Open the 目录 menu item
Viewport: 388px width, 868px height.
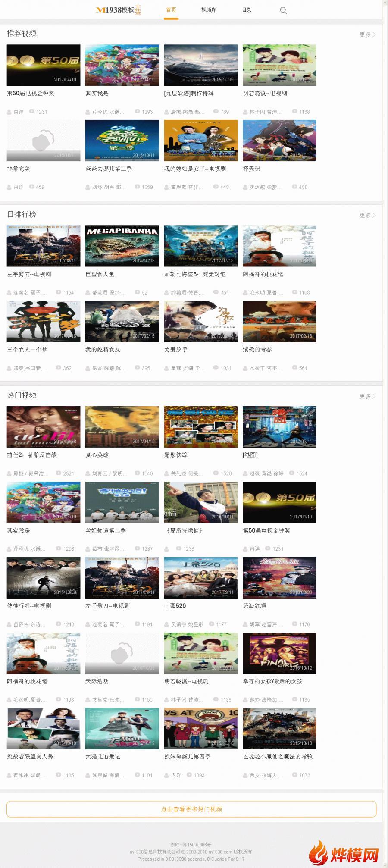(247, 10)
